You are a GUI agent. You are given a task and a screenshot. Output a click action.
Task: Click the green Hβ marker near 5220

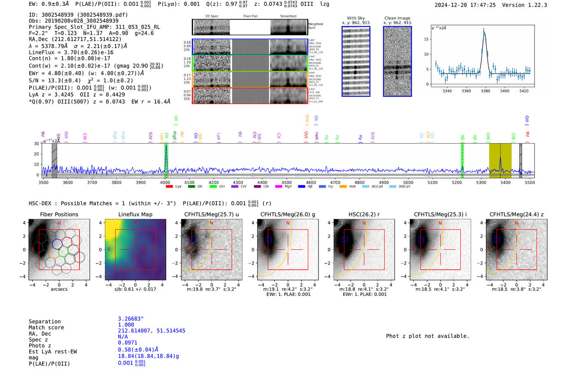[462, 160]
